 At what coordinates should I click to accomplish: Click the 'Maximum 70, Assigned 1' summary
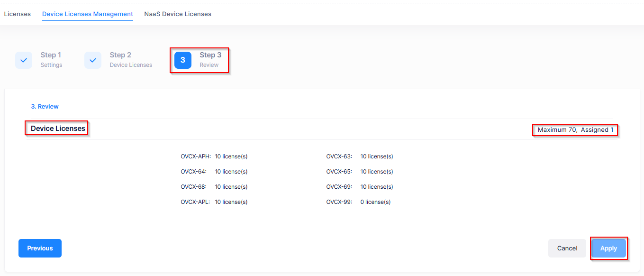click(x=575, y=130)
